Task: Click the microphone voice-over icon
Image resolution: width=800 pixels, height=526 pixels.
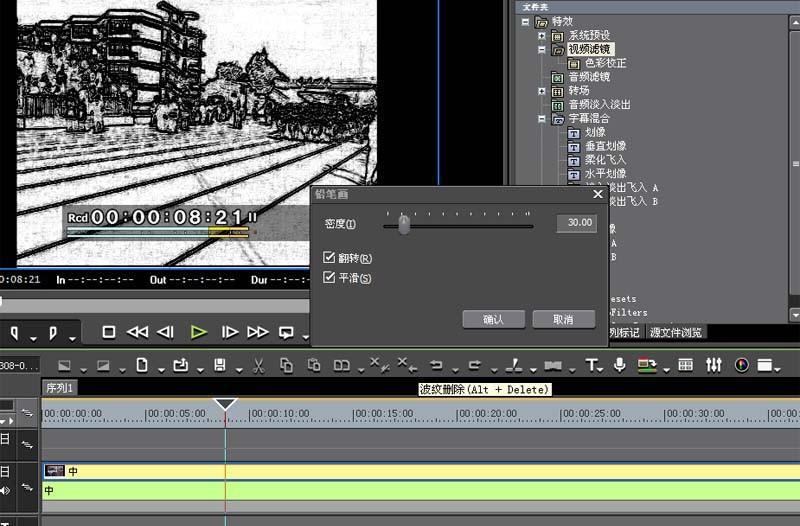Action: coord(620,365)
